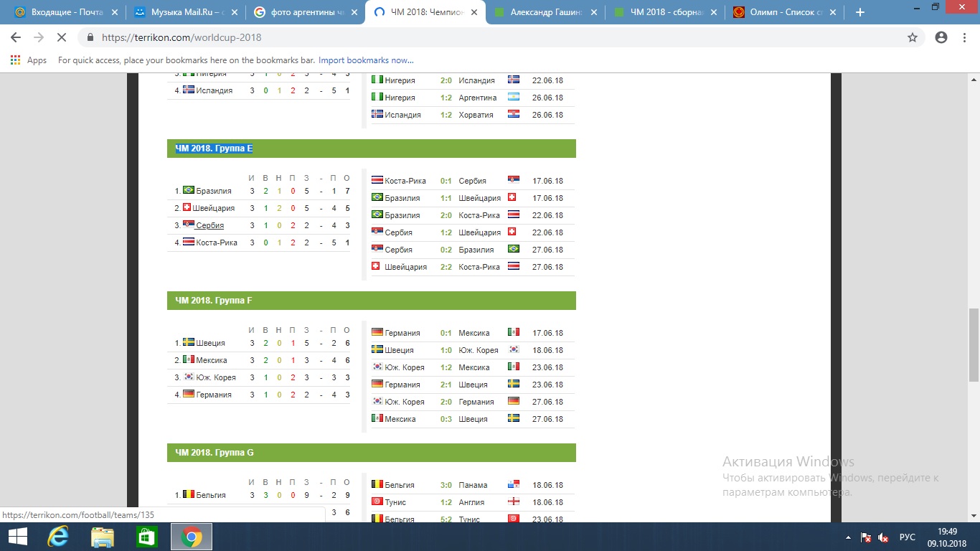The height and width of the screenshot is (551, 980).
Task: Click the Germany flag in Group F standings
Action: (189, 394)
